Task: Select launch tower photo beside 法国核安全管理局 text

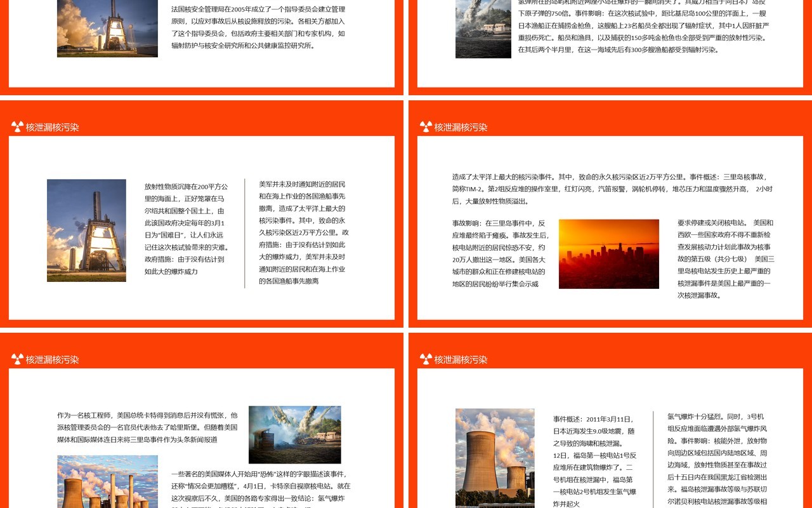Action: 107,29
